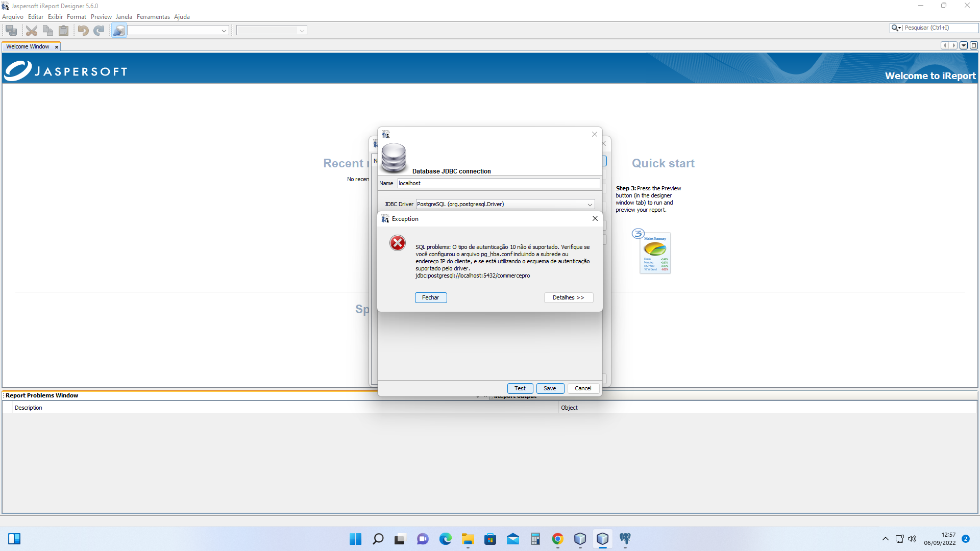Close the Welcome Window tab
Viewport: 980px width, 551px height.
(x=57, y=47)
